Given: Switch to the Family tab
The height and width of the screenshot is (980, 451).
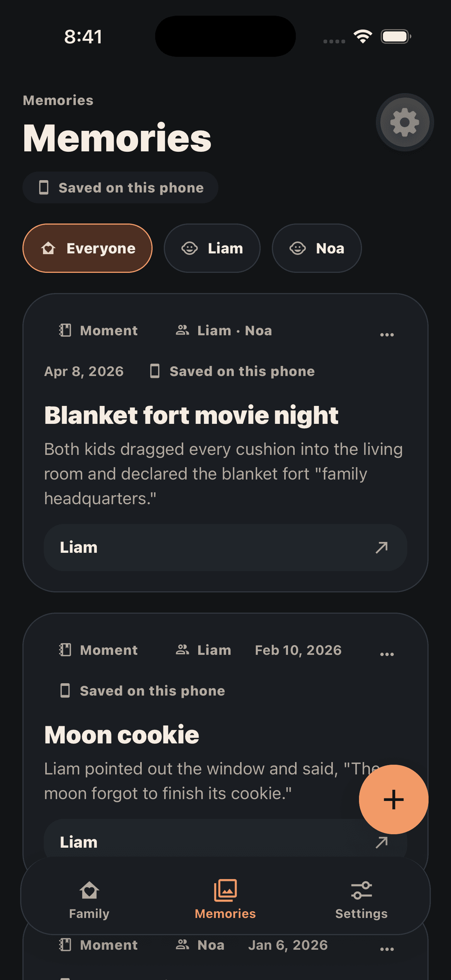Looking at the screenshot, I should (x=89, y=899).
